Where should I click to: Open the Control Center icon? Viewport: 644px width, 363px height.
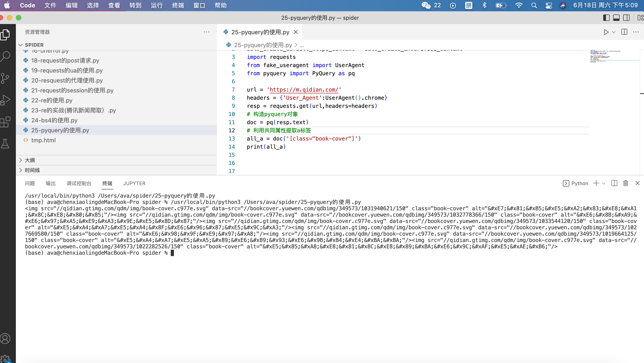(x=549, y=5)
